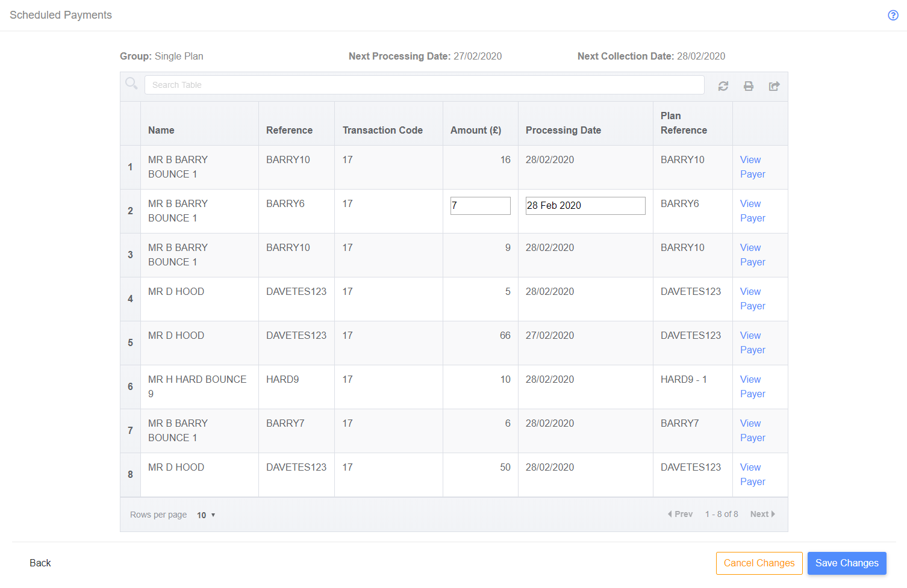Click Group: Single Plan label

tap(161, 56)
